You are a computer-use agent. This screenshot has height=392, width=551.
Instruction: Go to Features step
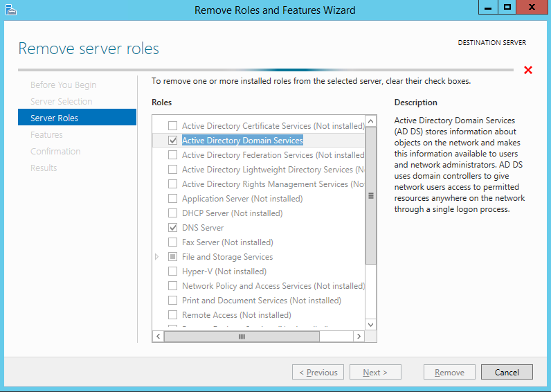[x=46, y=134]
